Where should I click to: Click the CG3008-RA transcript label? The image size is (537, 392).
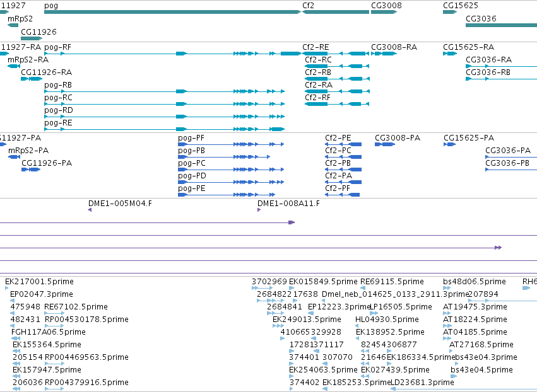394,47
